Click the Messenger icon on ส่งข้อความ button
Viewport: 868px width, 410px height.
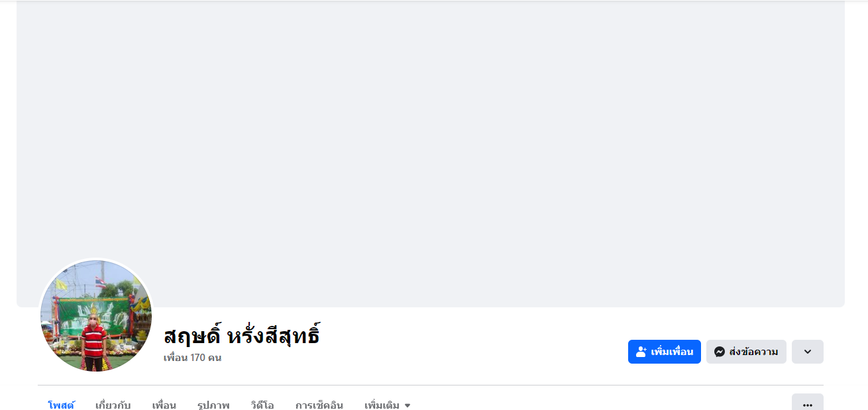pos(719,352)
